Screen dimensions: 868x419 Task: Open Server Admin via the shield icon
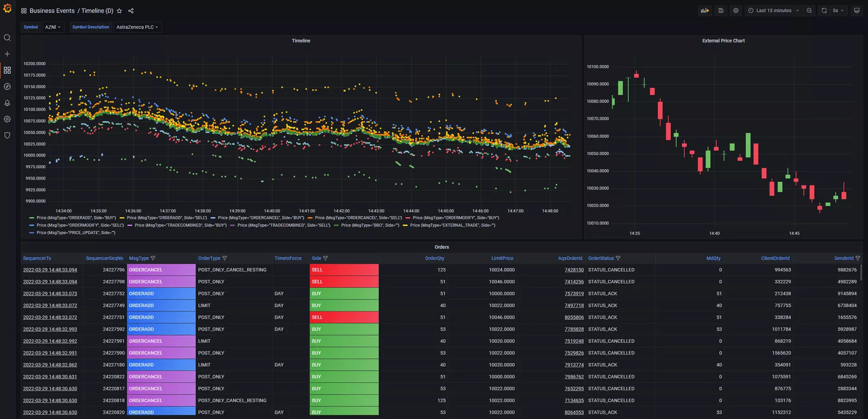coord(7,135)
